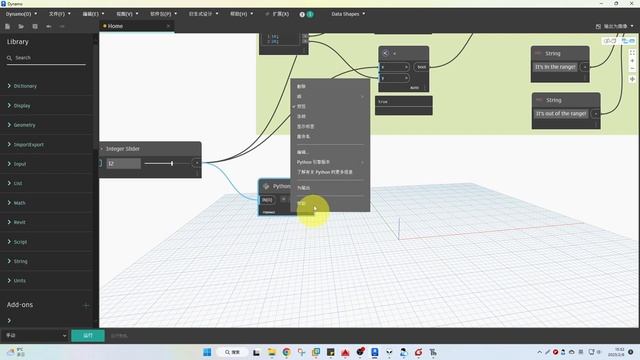Screen dimensions: 640x360
Task: Toggle the checked Preview context menu item
Action: 301,107
